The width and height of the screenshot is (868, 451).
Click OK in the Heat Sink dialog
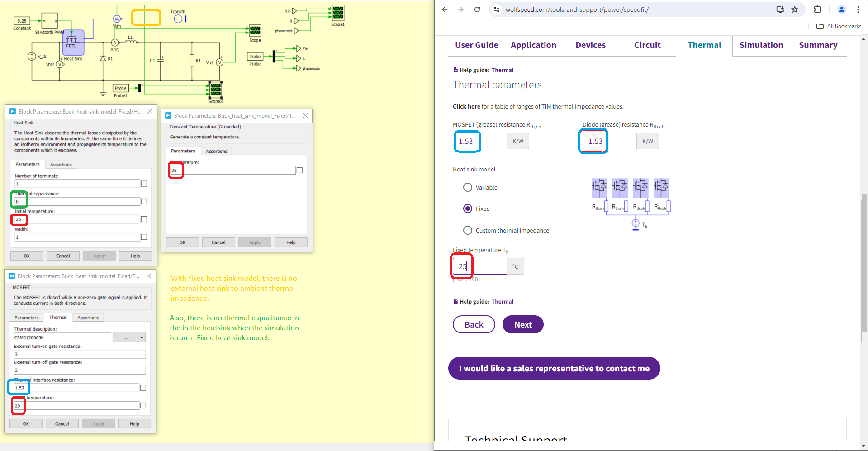pos(27,256)
